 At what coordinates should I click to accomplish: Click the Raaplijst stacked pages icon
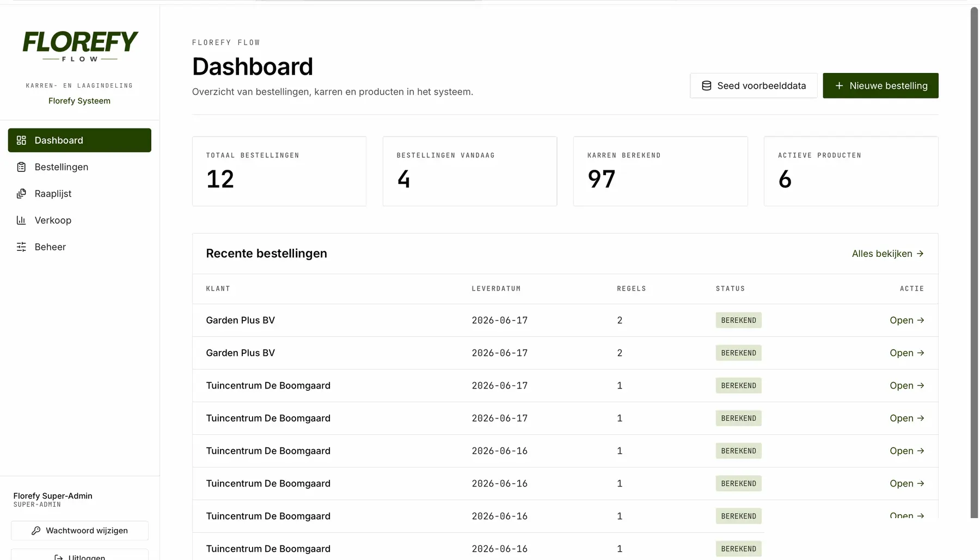coord(21,194)
